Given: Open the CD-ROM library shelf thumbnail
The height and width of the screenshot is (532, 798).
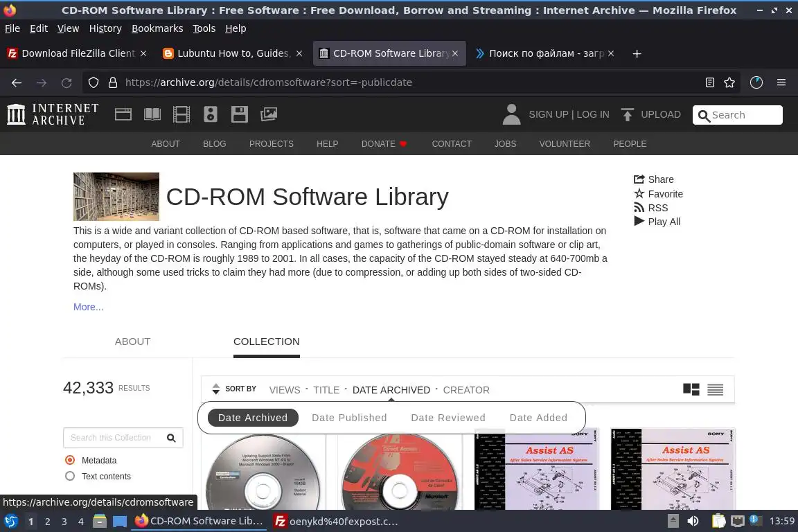Looking at the screenshot, I should [x=116, y=197].
